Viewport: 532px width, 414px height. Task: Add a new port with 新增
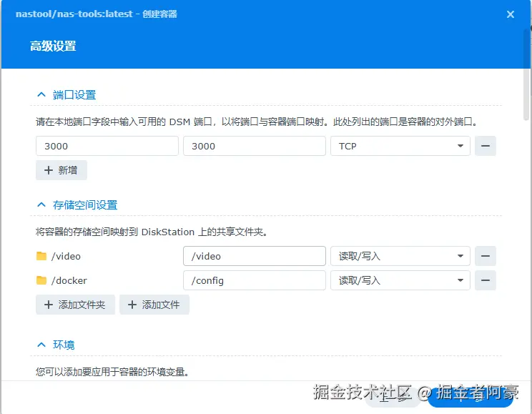(x=61, y=170)
